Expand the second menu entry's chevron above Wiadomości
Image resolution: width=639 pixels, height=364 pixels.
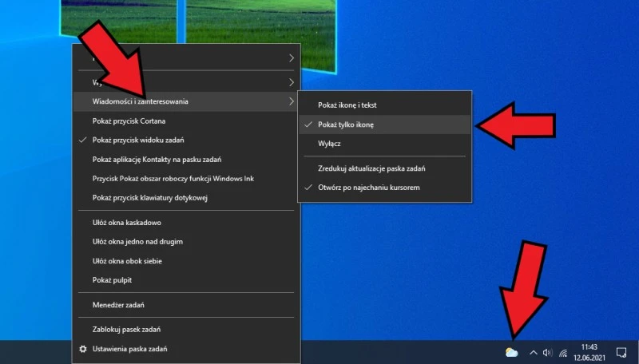(x=291, y=82)
